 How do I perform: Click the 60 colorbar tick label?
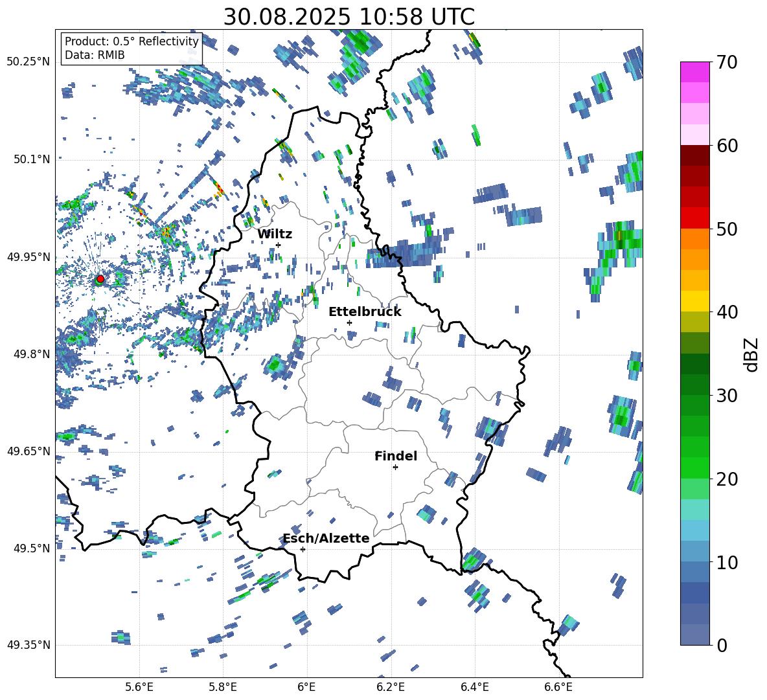coord(727,146)
